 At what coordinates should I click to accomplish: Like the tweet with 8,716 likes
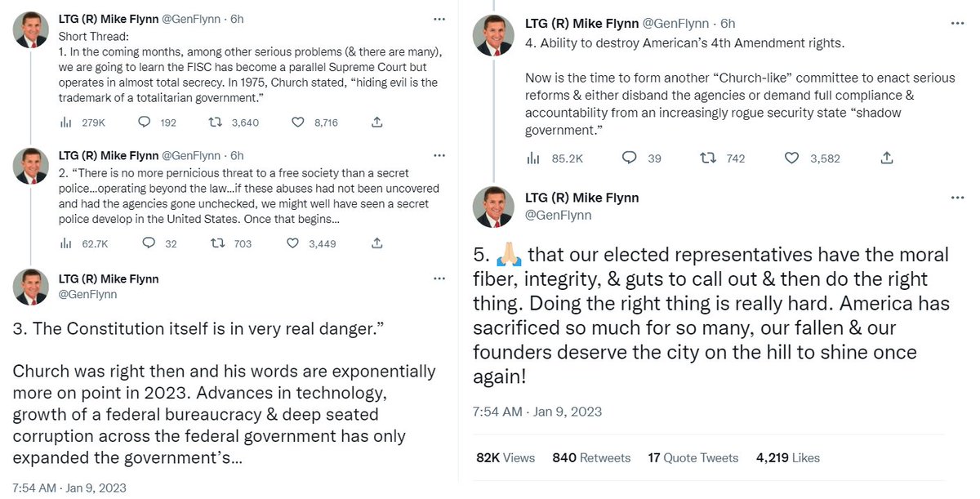click(x=298, y=123)
